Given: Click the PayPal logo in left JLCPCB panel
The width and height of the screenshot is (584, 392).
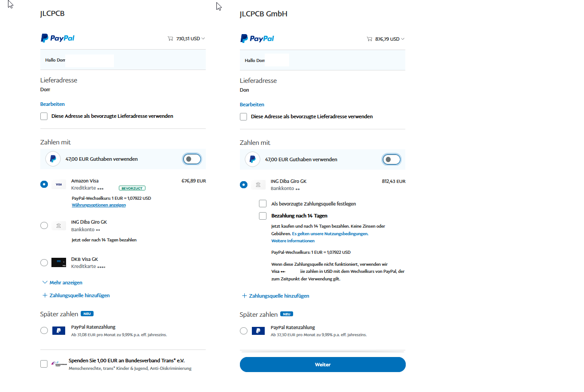Looking at the screenshot, I should (x=58, y=39).
